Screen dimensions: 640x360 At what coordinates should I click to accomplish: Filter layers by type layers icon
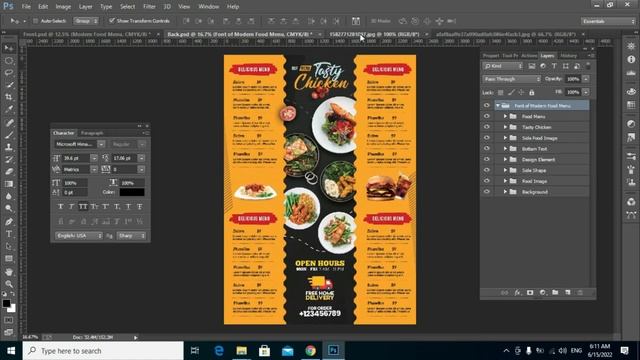(554, 66)
